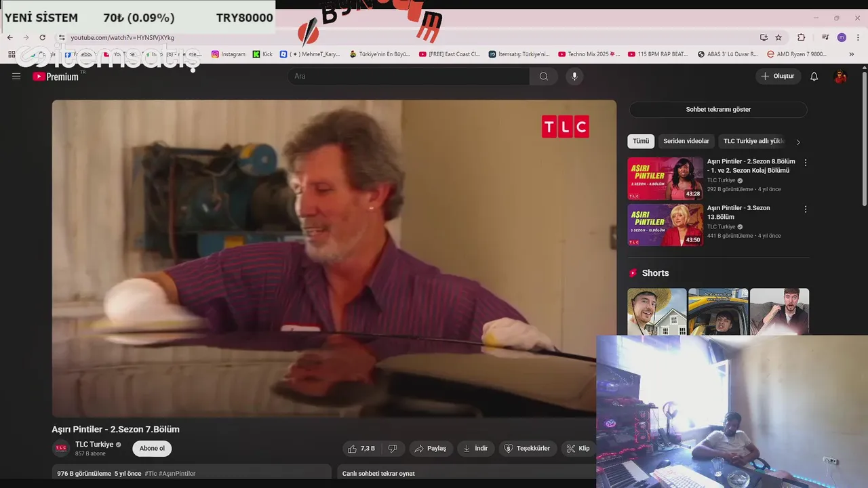Replay live chat via Canlı sohbeti tekrar oynat

coord(378,474)
